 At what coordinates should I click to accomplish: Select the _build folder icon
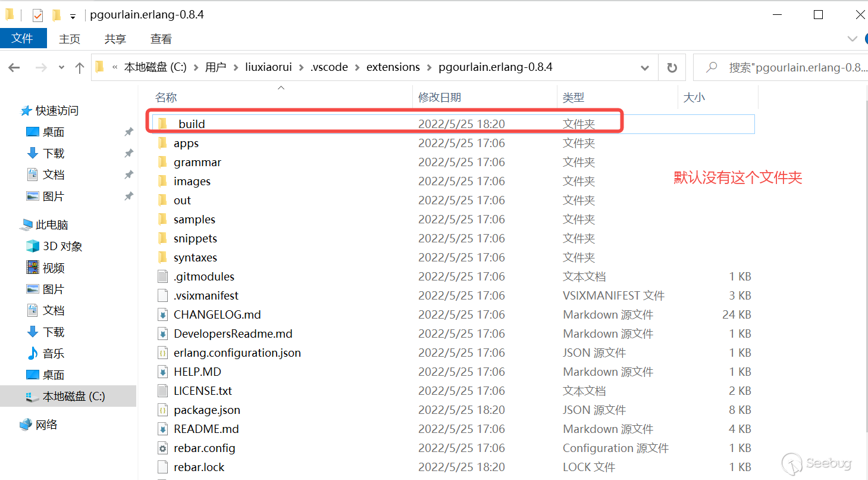[x=164, y=123]
